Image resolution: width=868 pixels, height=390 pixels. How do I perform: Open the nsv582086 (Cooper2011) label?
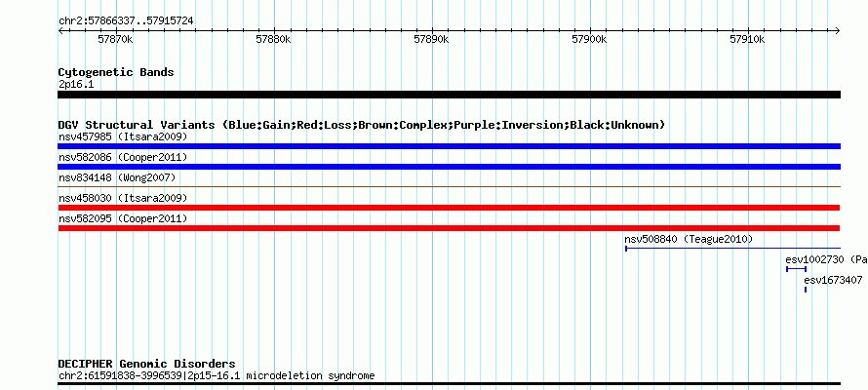[x=123, y=157]
